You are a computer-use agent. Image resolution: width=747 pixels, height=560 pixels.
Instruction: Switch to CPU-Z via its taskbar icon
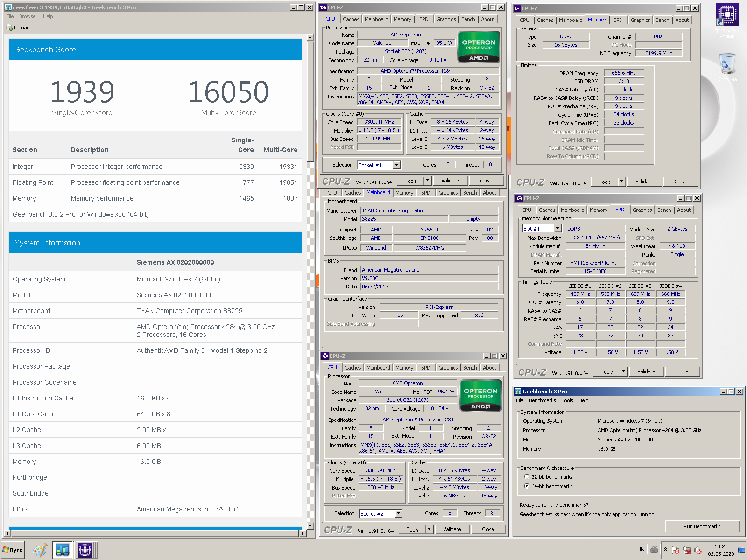point(85,550)
